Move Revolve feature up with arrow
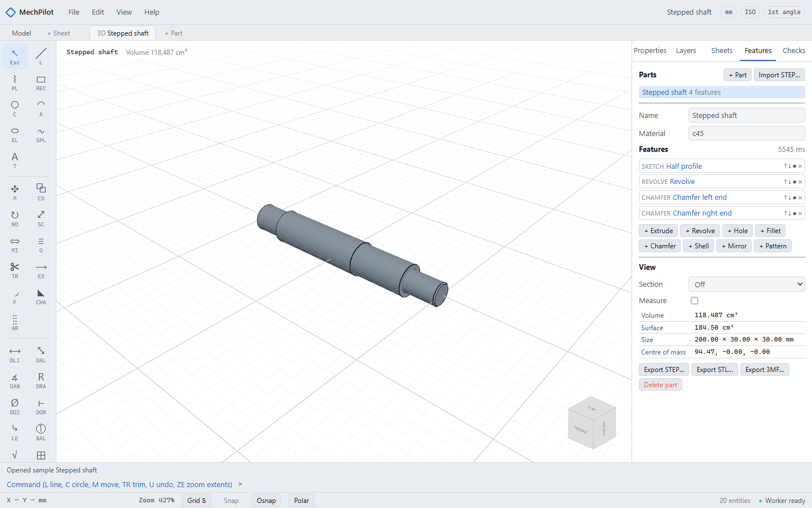This screenshot has height=508, width=812. (x=785, y=182)
